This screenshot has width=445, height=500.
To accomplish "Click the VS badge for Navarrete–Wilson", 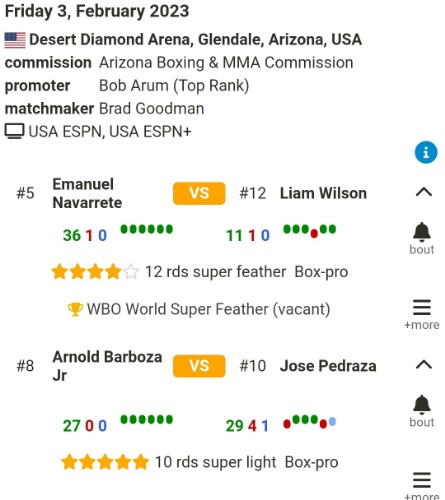I will [199, 193].
